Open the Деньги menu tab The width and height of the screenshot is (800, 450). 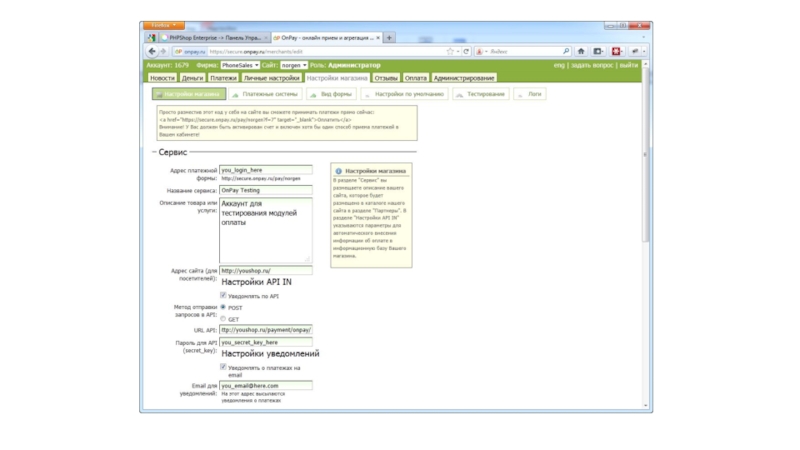click(192, 78)
